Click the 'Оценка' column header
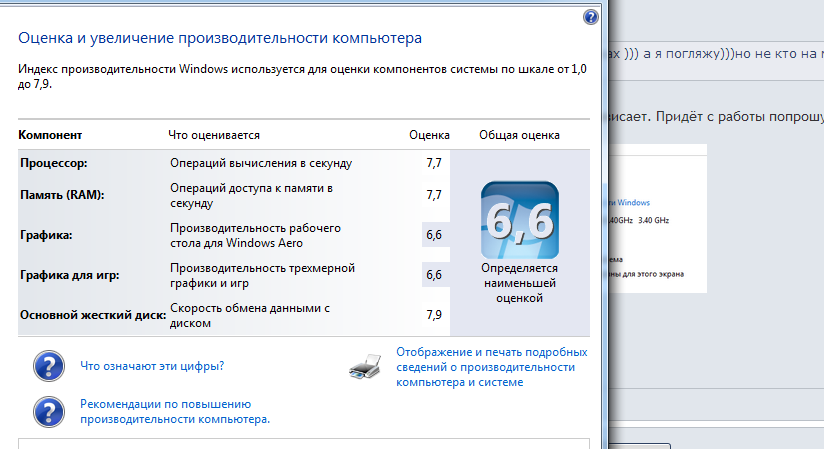 pos(429,135)
